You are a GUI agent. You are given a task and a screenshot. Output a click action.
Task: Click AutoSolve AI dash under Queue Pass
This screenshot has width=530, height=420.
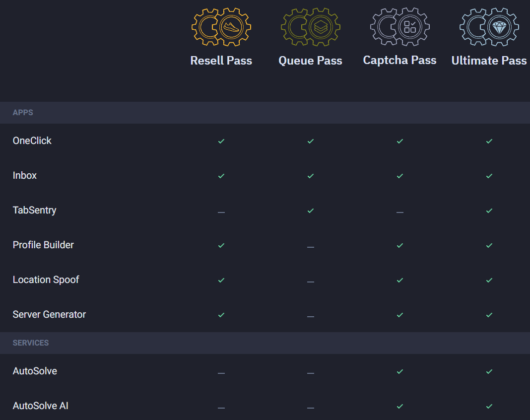[310, 408]
